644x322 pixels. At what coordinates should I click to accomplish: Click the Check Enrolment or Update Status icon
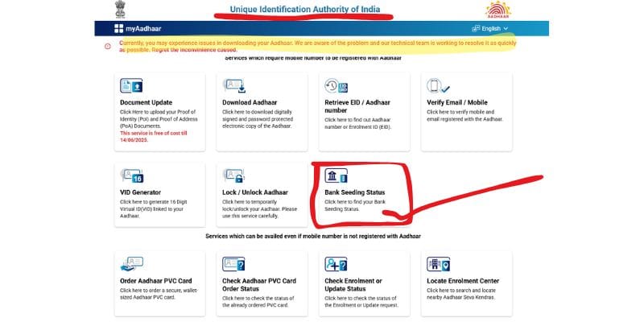336,264
